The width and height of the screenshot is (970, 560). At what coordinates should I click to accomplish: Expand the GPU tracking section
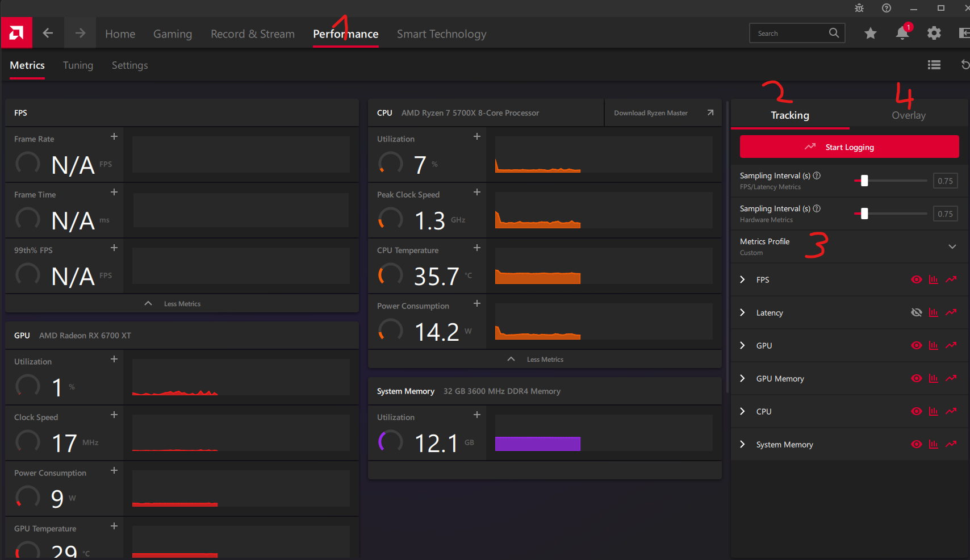point(742,345)
